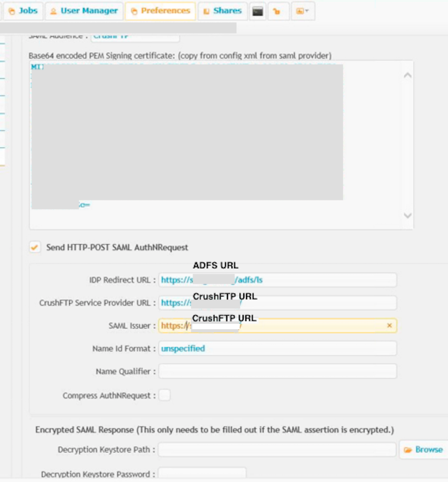Click the certificate textarea scroll up arrow
Image resolution: width=448 pixels, height=482 pixels.
tap(408, 75)
